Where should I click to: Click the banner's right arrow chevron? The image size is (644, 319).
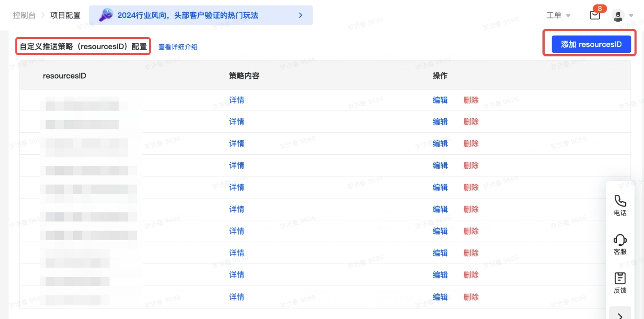[301, 15]
